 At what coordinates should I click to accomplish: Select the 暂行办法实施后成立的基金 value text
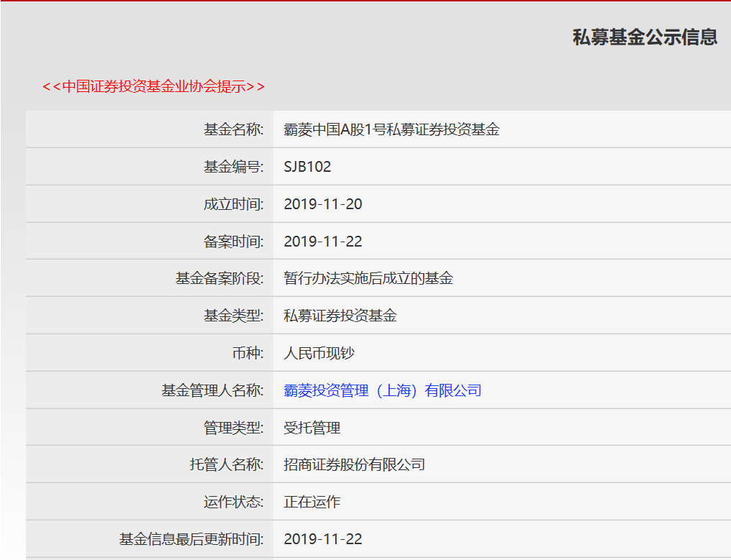(x=368, y=278)
